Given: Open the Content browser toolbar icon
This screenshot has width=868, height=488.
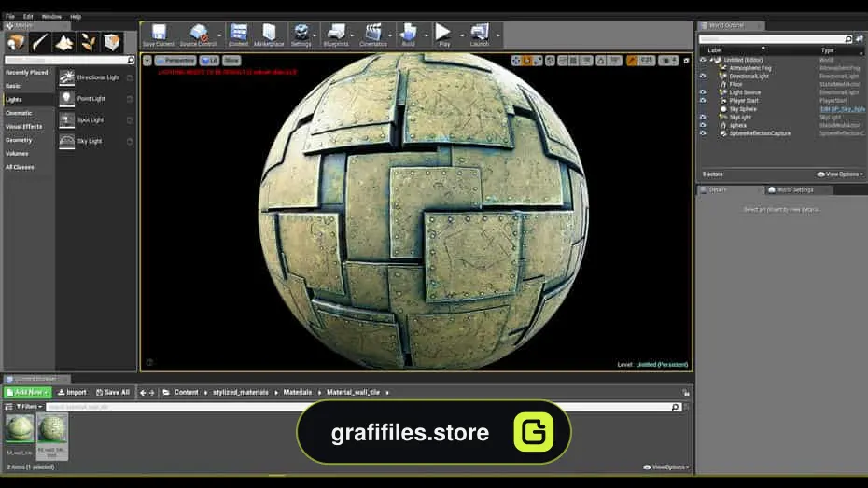Looking at the screenshot, I should point(239,35).
